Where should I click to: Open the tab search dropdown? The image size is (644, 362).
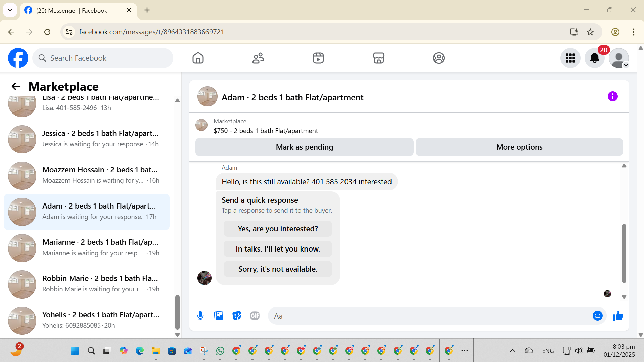pyautogui.click(x=10, y=10)
